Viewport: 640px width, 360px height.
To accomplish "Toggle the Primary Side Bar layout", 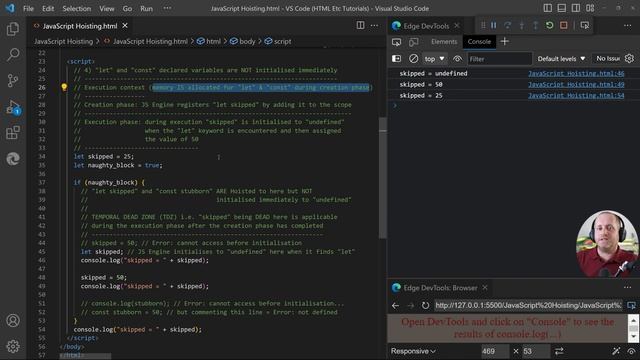I will point(548,8).
